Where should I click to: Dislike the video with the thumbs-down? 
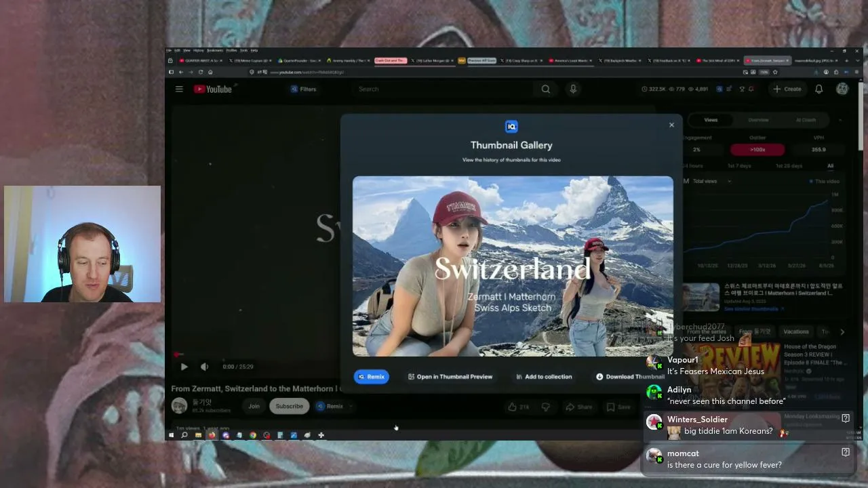tap(546, 407)
